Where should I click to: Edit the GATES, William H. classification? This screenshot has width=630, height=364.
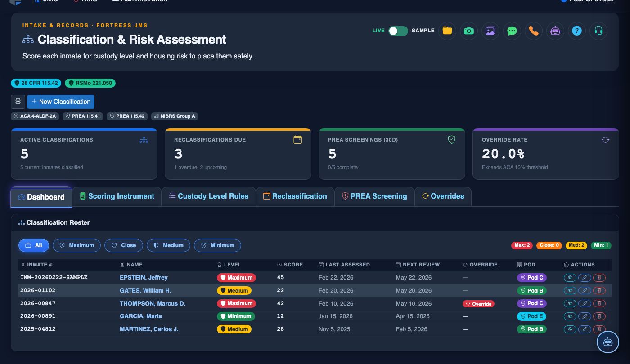click(x=585, y=291)
